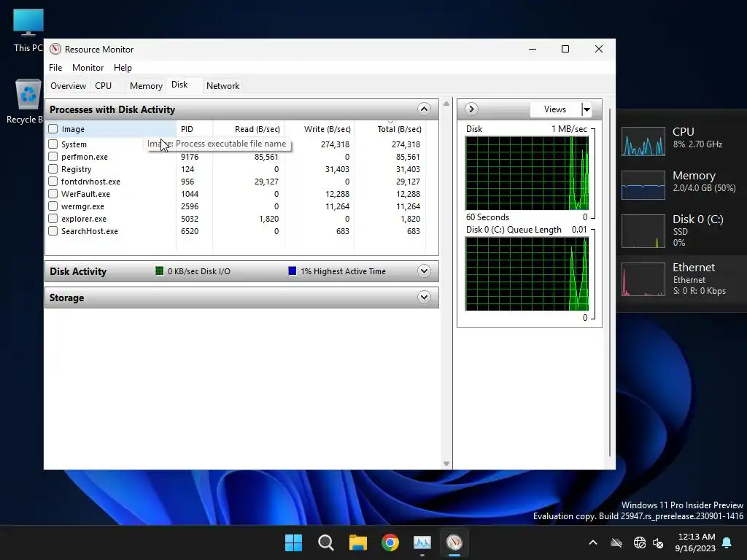Switch to Task Manager taskbar icon
The width and height of the screenshot is (747, 560).
tap(422, 542)
